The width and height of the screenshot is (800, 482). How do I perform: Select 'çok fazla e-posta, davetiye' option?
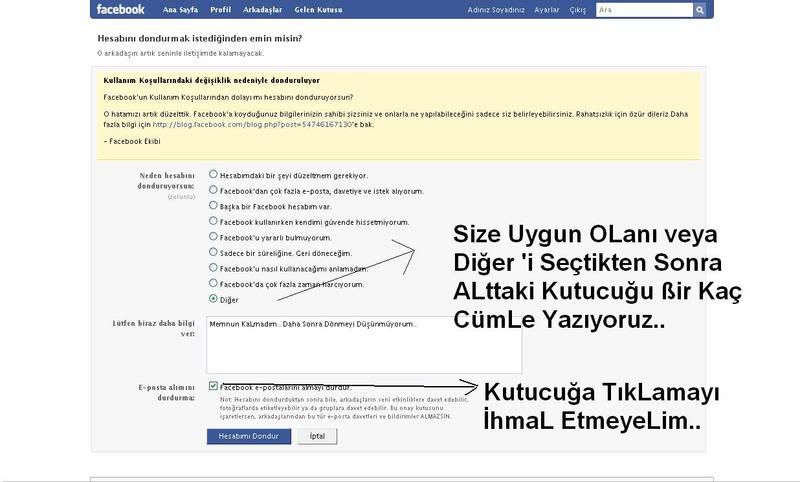(x=213, y=190)
